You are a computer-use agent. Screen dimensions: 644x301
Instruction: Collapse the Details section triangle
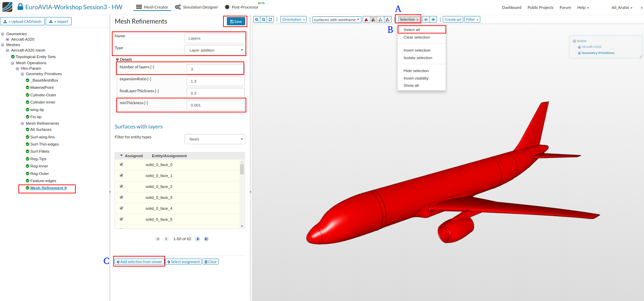tap(117, 60)
